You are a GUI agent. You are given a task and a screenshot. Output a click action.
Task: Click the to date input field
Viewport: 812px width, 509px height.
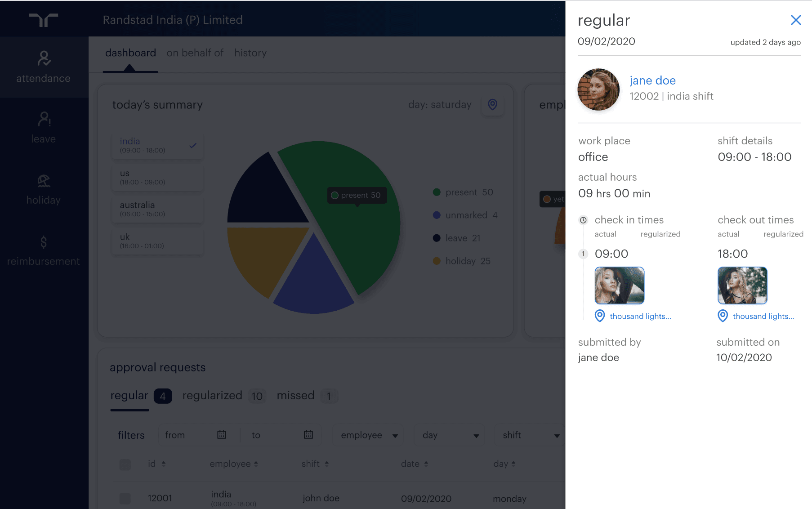[x=282, y=435]
